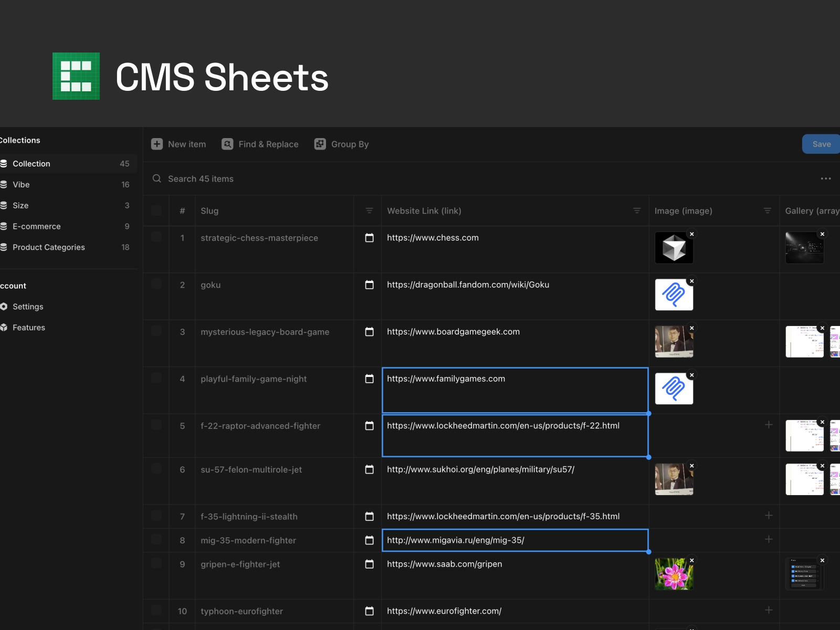This screenshot has height=630, width=840.
Task: Click the filter icon on the Slug column
Action: (x=369, y=211)
